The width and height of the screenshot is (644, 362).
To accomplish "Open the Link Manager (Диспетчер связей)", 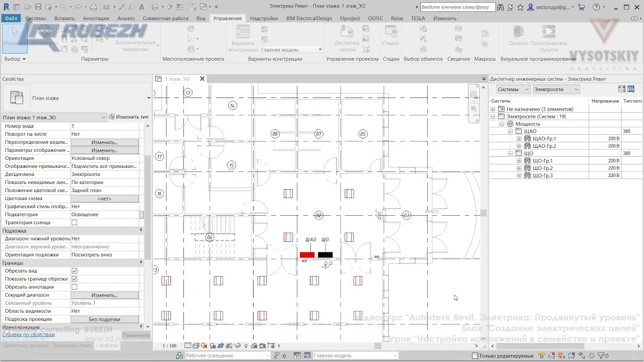I will coord(347,39).
